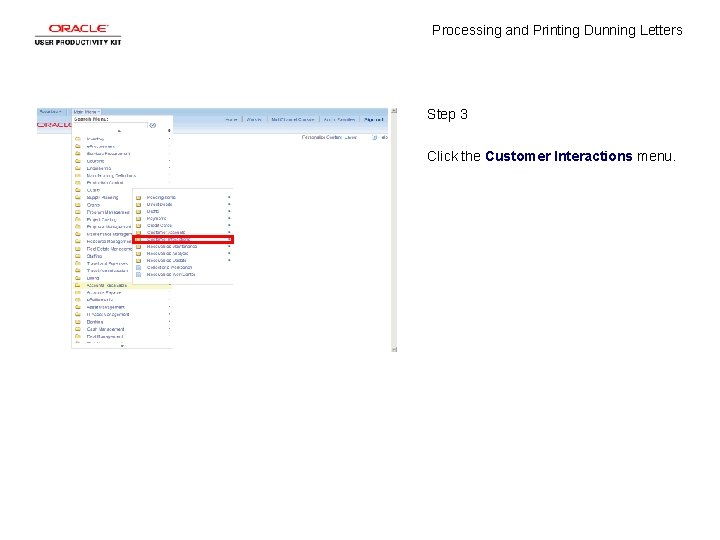Open the Grants menu folder
Image resolution: width=720 pixels, height=540 pixels.
(x=93, y=205)
